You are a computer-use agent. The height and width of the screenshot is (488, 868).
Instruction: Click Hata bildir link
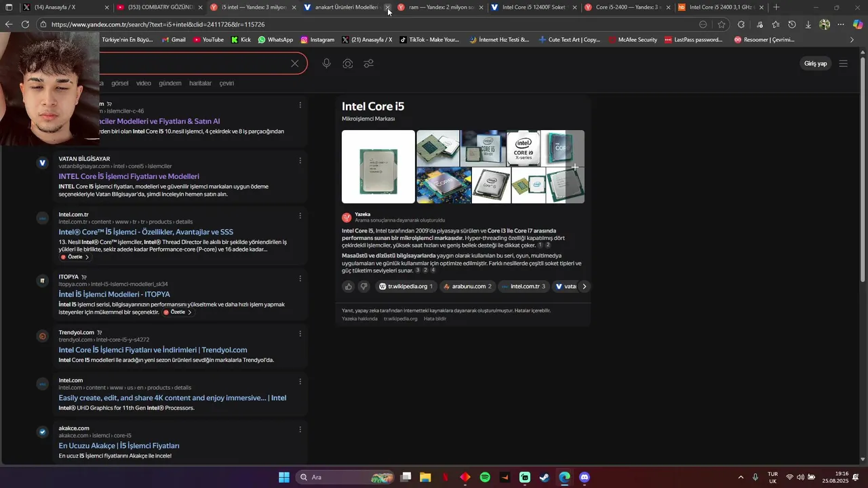(x=435, y=319)
